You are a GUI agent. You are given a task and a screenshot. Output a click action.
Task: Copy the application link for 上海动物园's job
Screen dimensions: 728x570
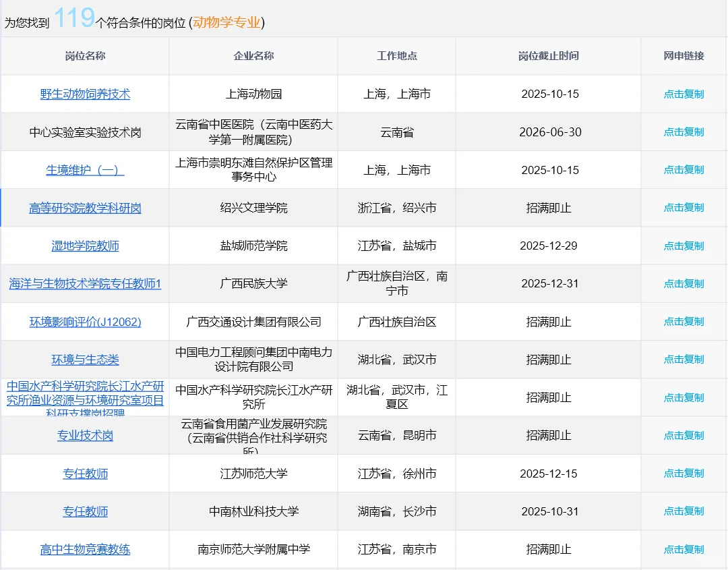click(x=682, y=94)
